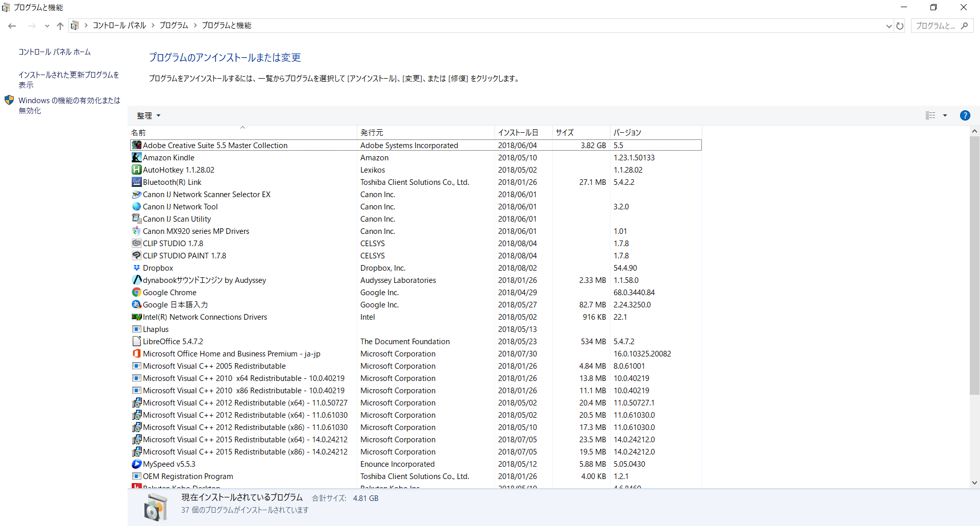Click the Canon IJ Scan Utility icon
This screenshot has width=980, height=526.
(136, 219)
